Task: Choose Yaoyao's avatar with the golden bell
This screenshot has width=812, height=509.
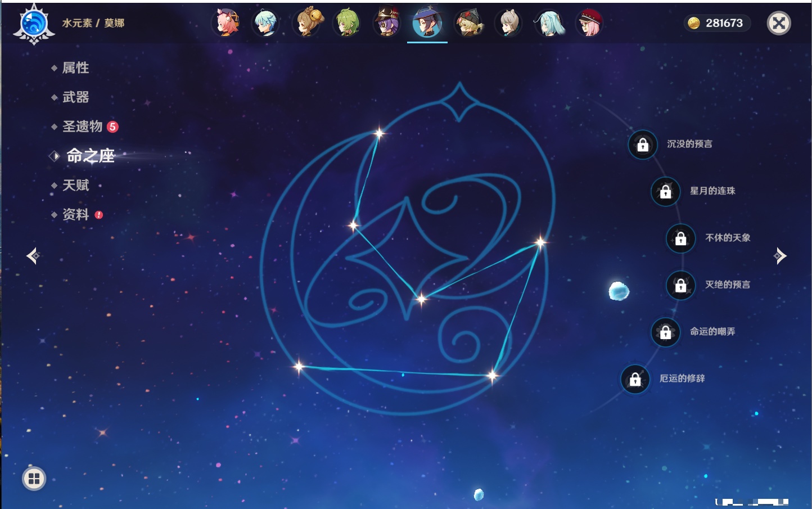Action: point(307,23)
